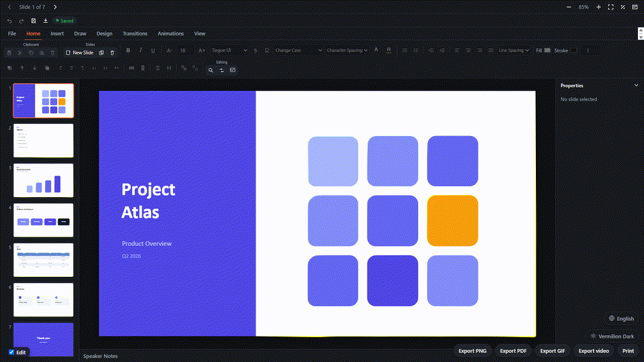
Task: Open the Stroke color swatch
Action: click(x=574, y=50)
